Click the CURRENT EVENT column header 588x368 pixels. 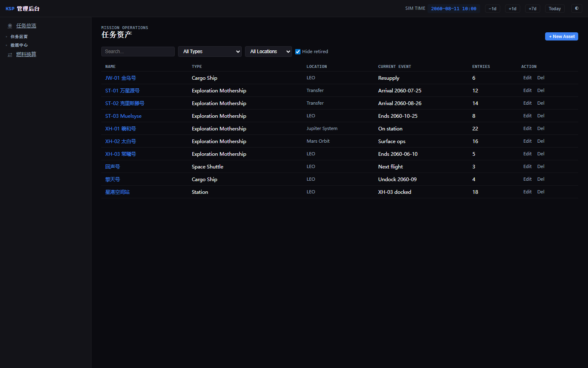coord(394,67)
